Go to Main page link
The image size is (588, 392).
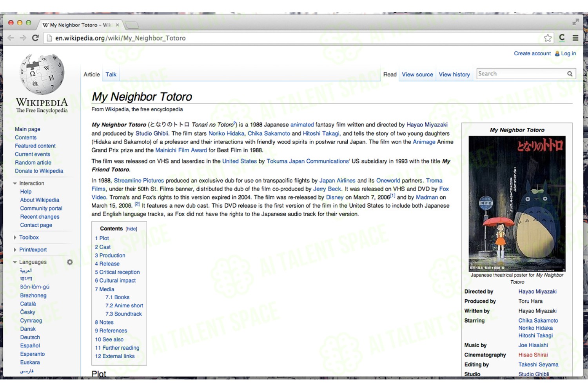[x=27, y=129]
